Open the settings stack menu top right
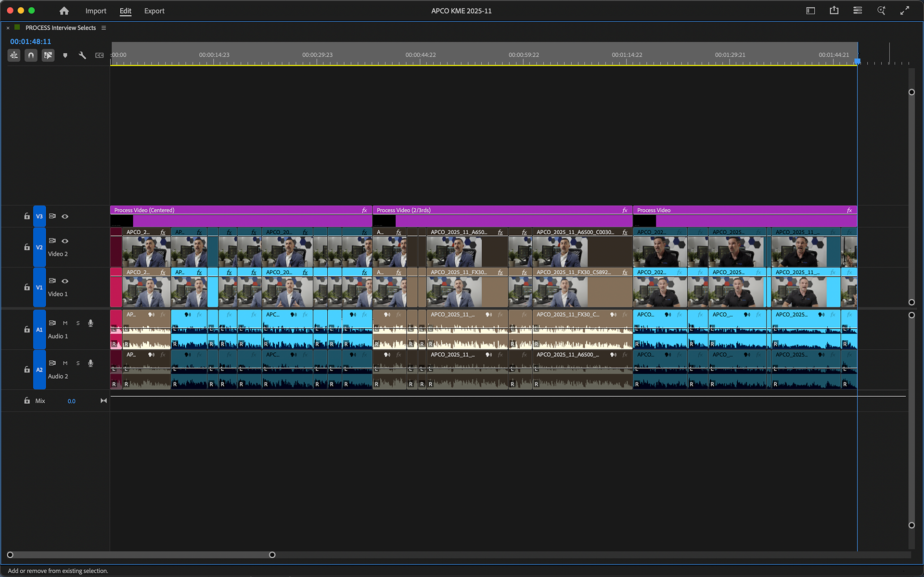 857,10
